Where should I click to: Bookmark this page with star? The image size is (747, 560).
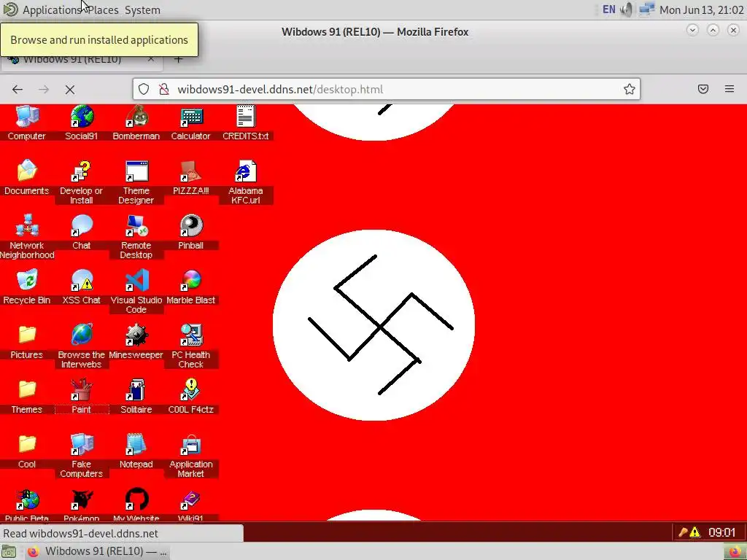coord(630,89)
